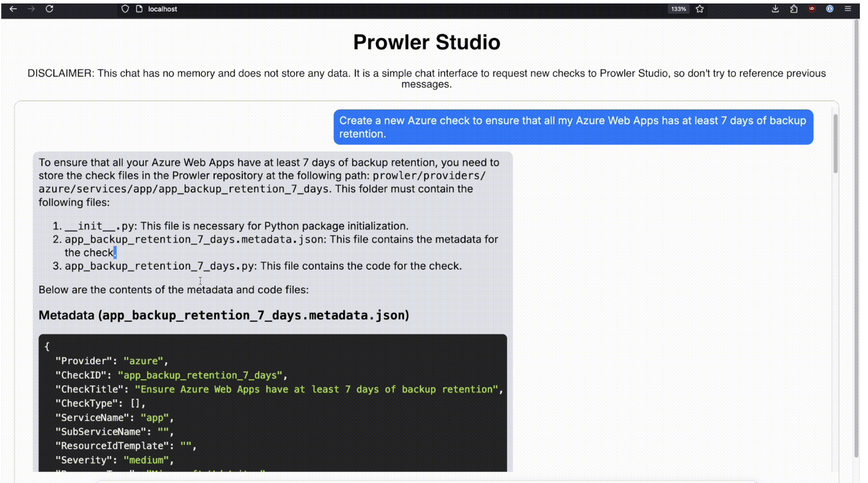The height and width of the screenshot is (483, 868).
Task: Click the "Severity": "medium" code line
Action: point(114,460)
